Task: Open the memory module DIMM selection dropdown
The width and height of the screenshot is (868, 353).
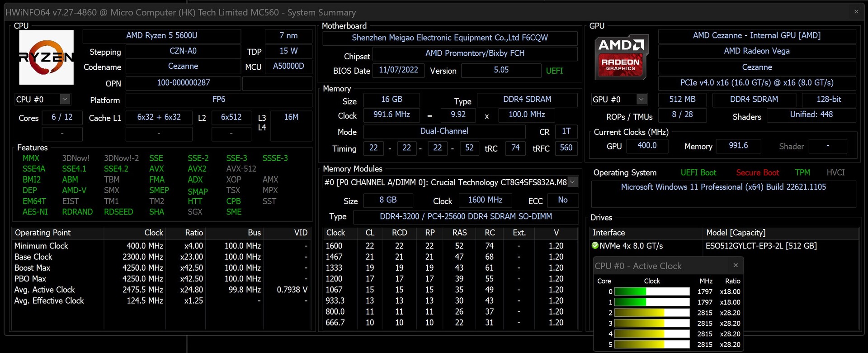Action: click(x=572, y=182)
